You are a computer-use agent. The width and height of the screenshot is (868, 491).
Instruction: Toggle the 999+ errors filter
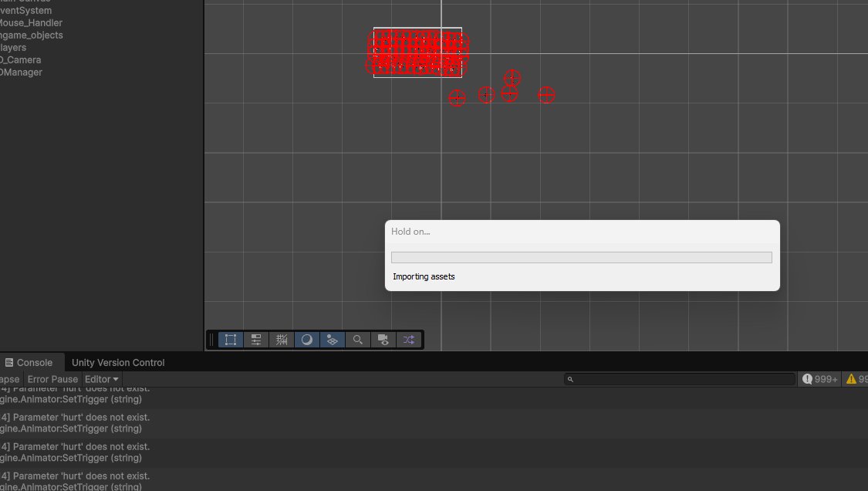819,379
